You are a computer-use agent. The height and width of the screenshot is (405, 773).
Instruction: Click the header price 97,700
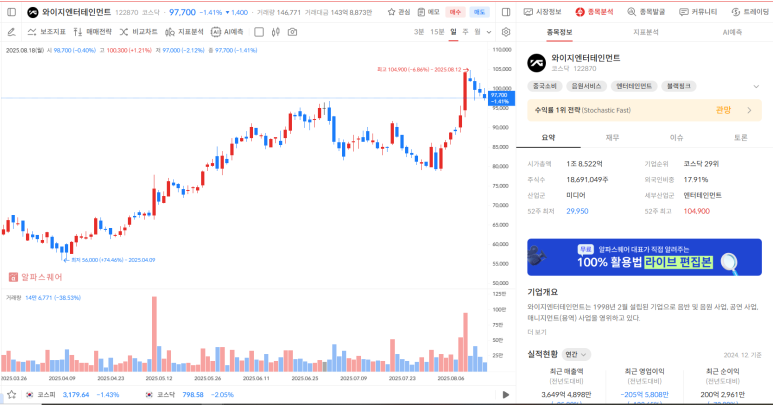click(182, 12)
